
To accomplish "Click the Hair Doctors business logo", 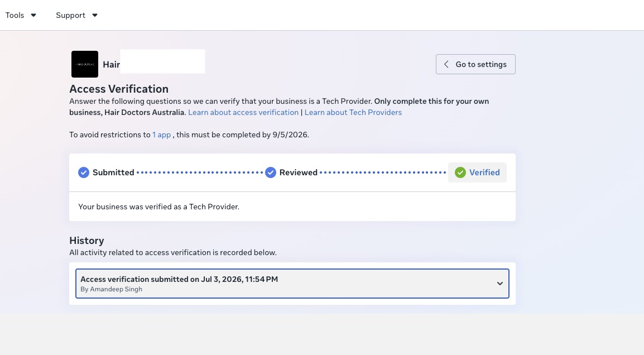I will (85, 64).
